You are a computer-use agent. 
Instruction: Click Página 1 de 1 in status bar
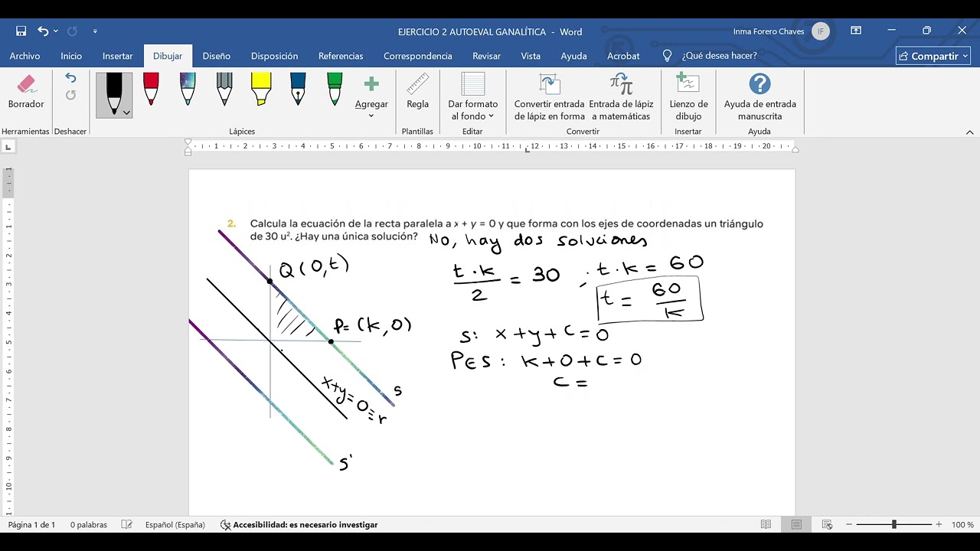[31, 525]
